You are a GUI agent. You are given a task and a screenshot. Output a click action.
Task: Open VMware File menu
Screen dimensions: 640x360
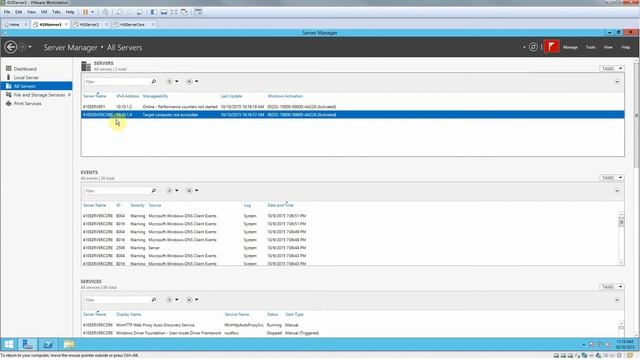pos(7,12)
